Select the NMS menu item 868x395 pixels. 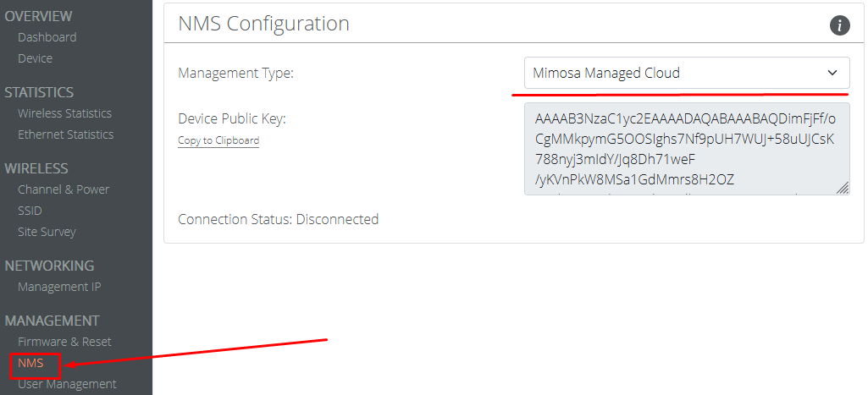pyautogui.click(x=30, y=363)
